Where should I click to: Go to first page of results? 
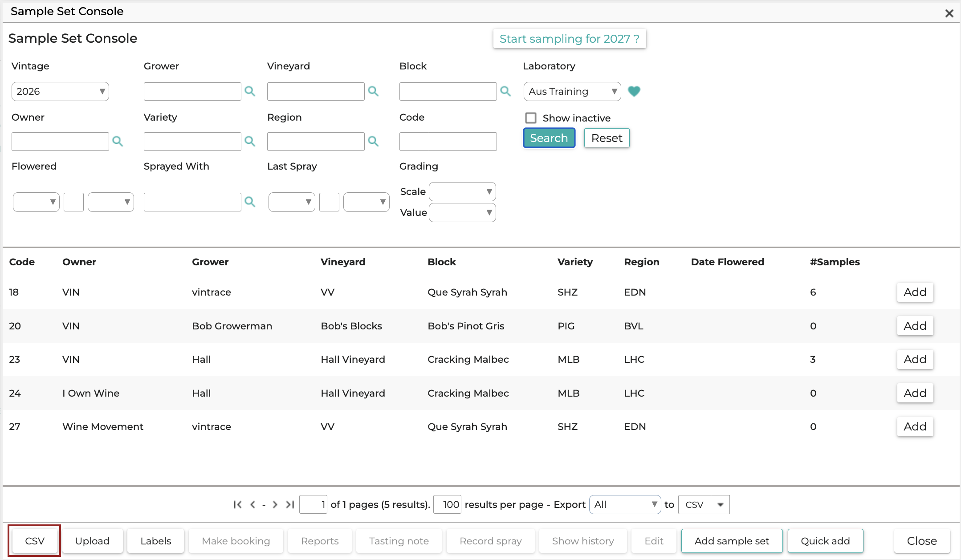pyautogui.click(x=237, y=504)
